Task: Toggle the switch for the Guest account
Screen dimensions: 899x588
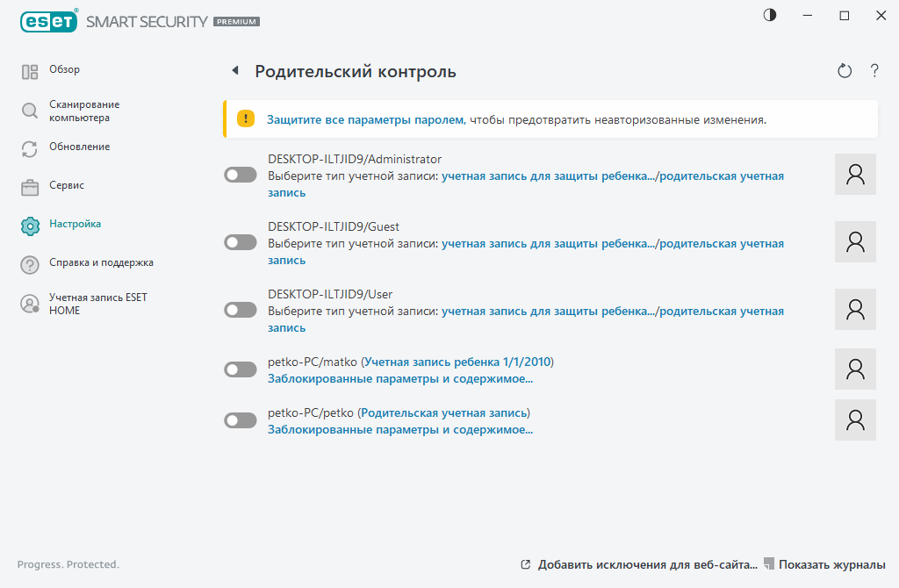Action: tap(240, 241)
